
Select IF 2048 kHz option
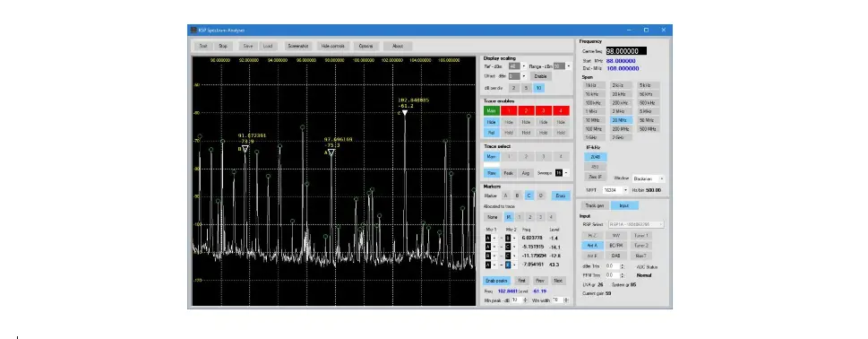[596, 157]
